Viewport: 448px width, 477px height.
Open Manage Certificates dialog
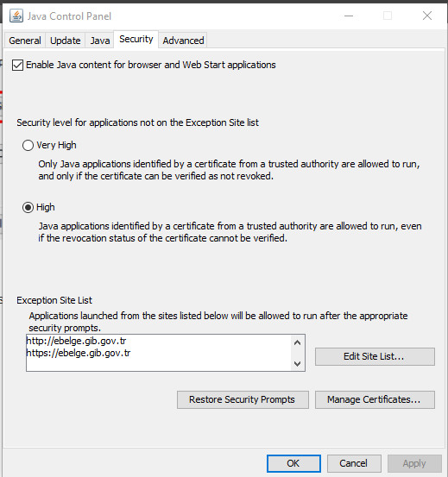pos(375,399)
